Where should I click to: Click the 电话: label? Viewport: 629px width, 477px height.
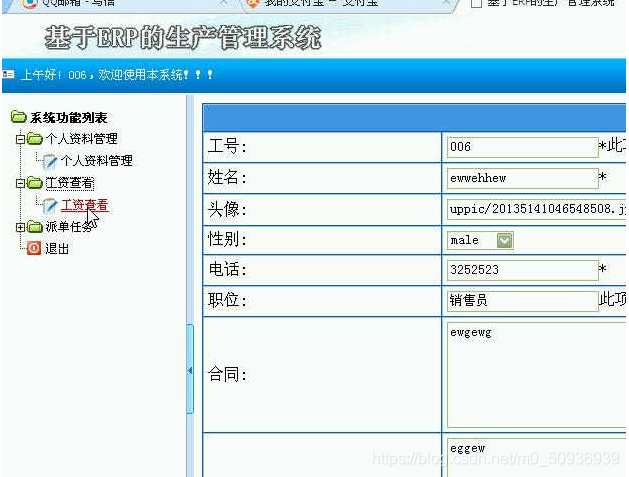tap(227, 270)
